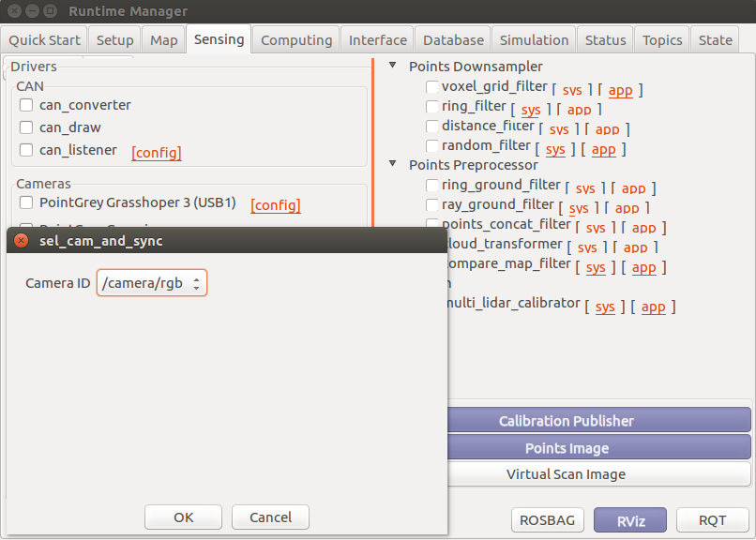The width and height of the screenshot is (756, 540).
Task: Open the Setup tab
Action: pyautogui.click(x=114, y=40)
